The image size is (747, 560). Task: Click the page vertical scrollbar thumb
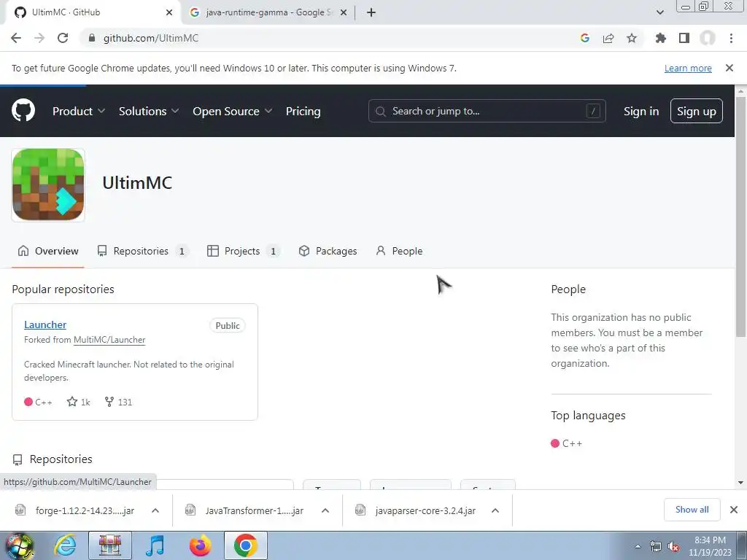click(x=740, y=217)
